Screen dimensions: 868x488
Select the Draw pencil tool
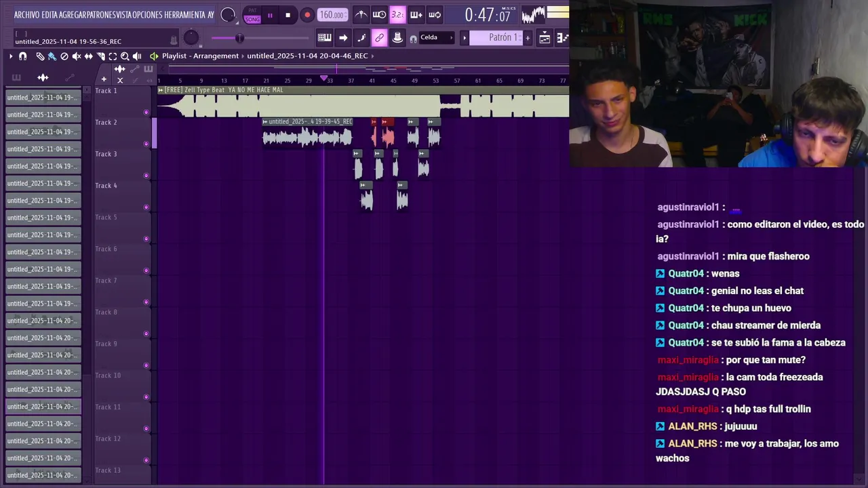40,56
